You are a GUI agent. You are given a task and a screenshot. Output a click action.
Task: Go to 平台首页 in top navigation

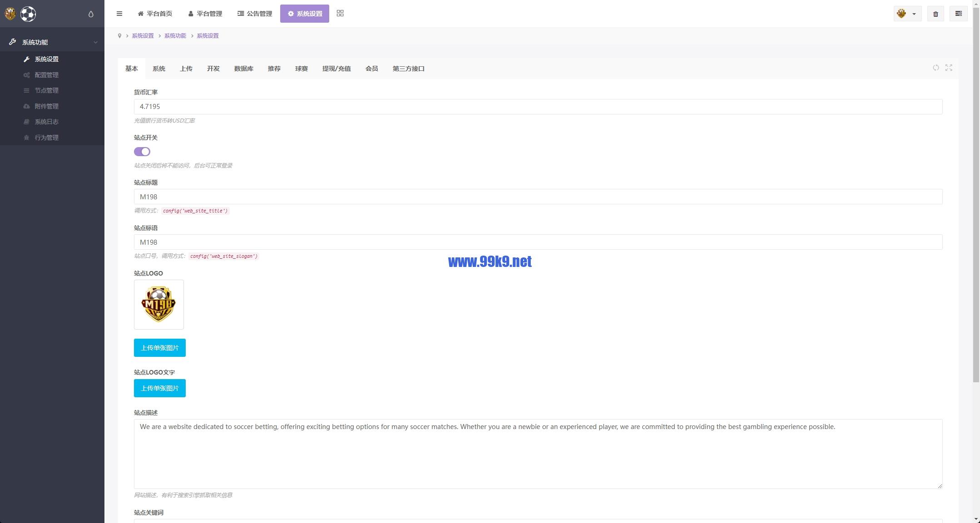[155, 14]
